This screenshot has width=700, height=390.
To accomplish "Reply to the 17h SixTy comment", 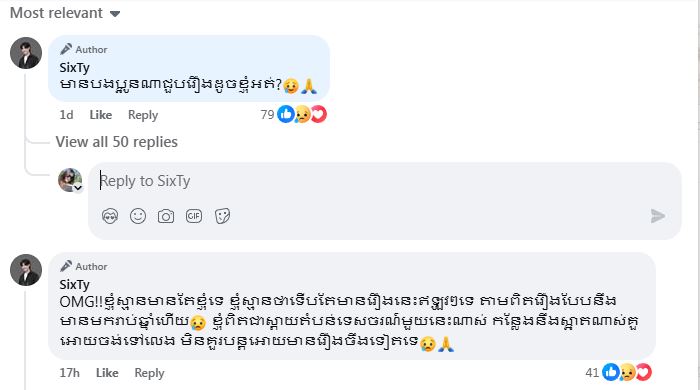I will pyautogui.click(x=149, y=373).
